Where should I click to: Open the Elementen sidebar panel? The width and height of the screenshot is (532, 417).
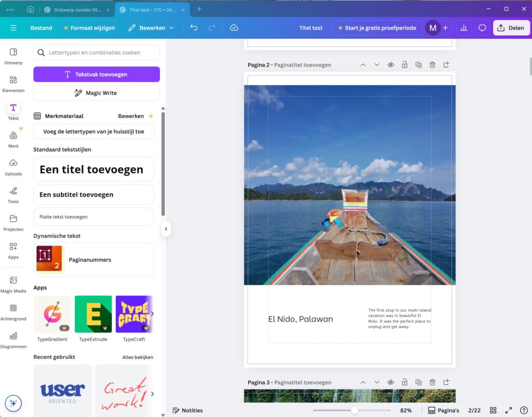point(13,84)
